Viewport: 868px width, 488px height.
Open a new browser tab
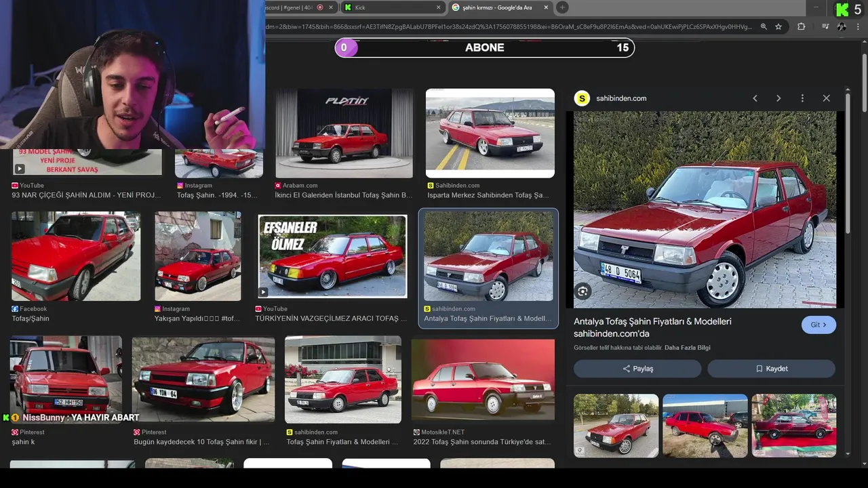(x=562, y=7)
